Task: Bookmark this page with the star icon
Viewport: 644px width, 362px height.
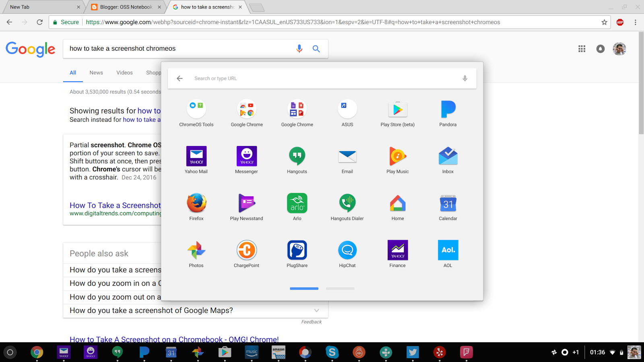Action: click(604, 22)
